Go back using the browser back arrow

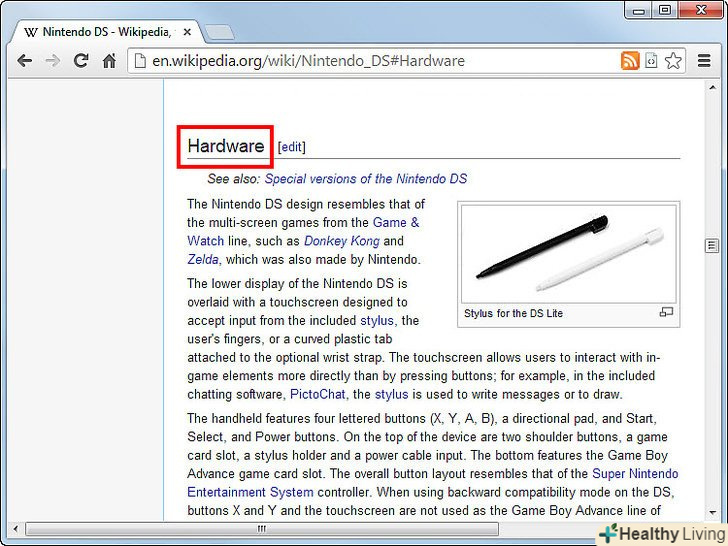click(24, 61)
